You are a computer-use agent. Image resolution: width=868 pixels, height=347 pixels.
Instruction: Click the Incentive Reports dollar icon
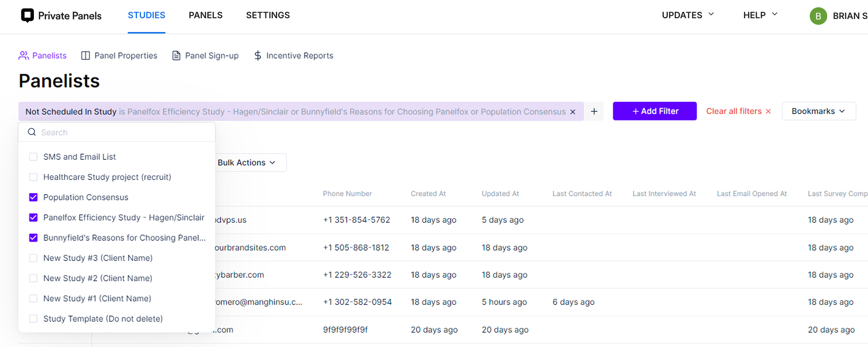pos(258,56)
